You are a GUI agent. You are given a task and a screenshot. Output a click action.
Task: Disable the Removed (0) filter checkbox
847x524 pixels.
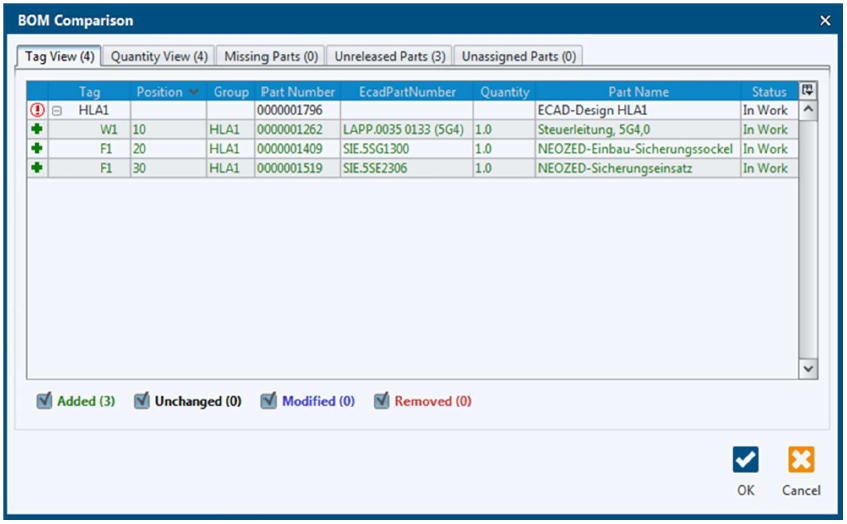(381, 401)
